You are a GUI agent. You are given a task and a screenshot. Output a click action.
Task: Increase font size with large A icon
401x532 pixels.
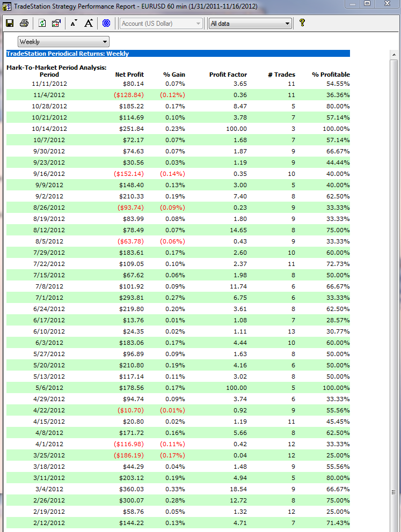click(x=89, y=23)
